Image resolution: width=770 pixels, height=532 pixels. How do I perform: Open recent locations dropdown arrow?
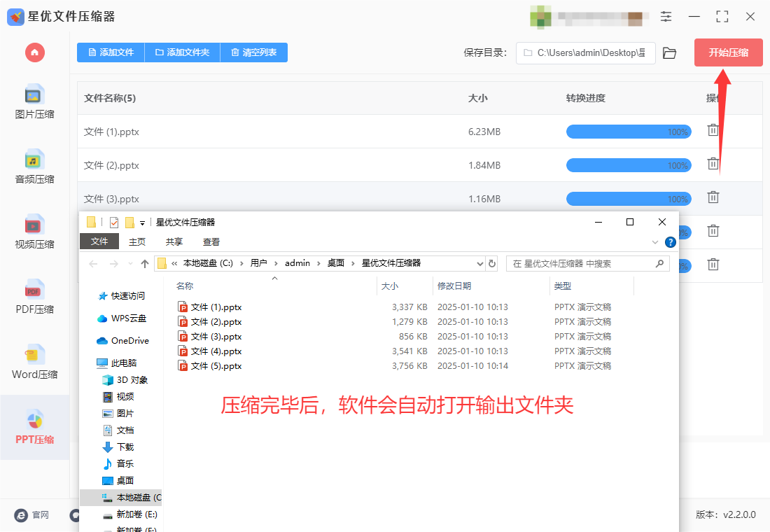click(x=130, y=264)
